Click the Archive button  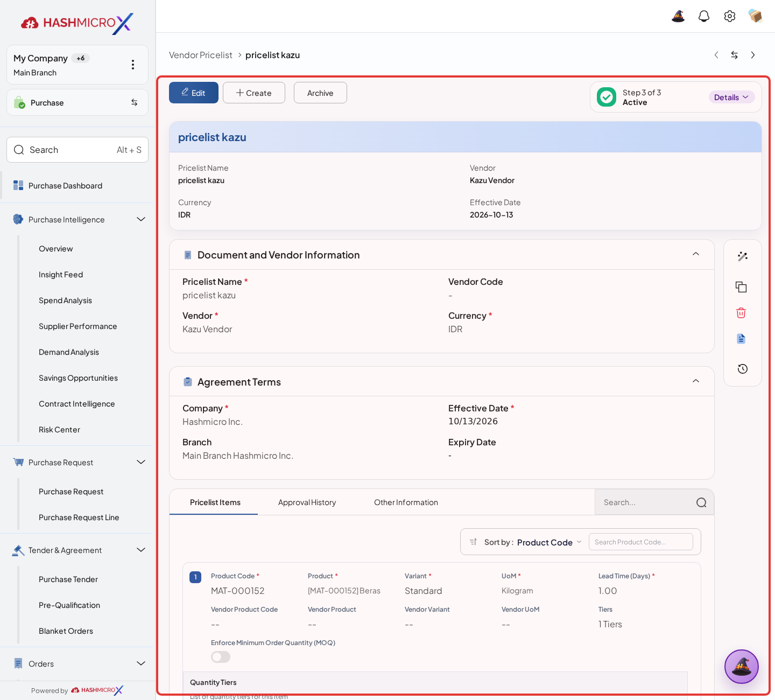320,93
